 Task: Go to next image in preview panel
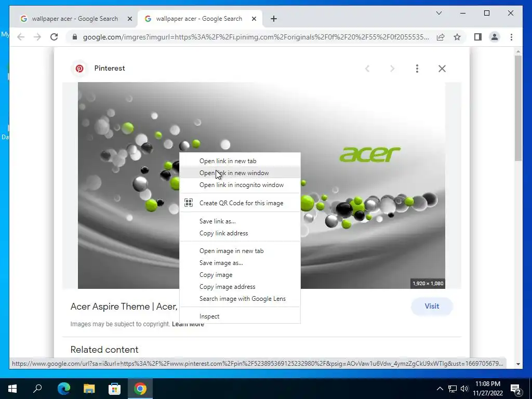click(x=392, y=69)
